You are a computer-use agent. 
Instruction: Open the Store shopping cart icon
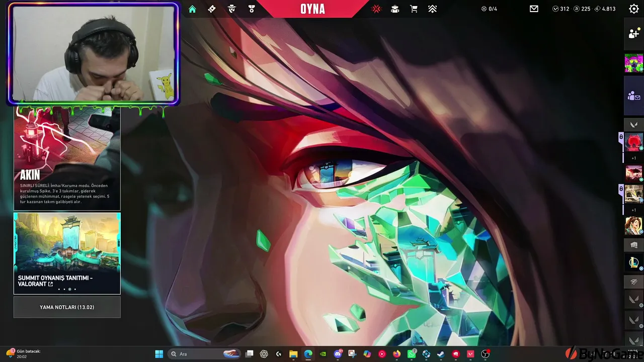coord(414,9)
